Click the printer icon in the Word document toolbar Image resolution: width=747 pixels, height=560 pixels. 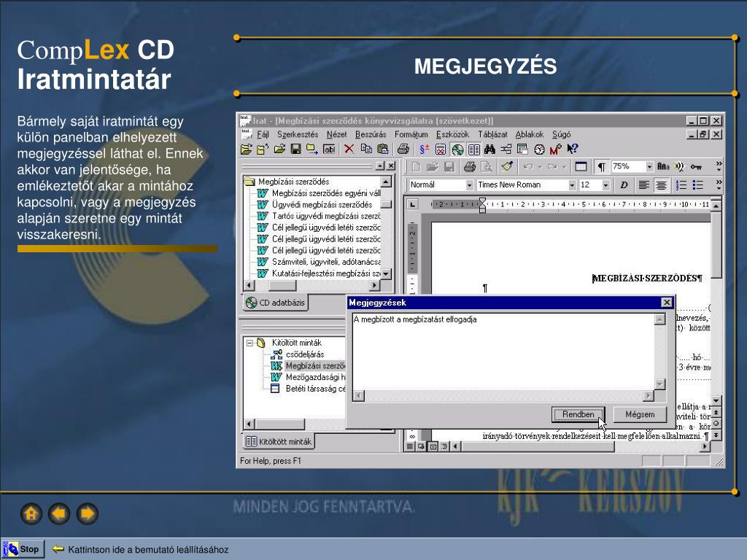[x=469, y=167]
